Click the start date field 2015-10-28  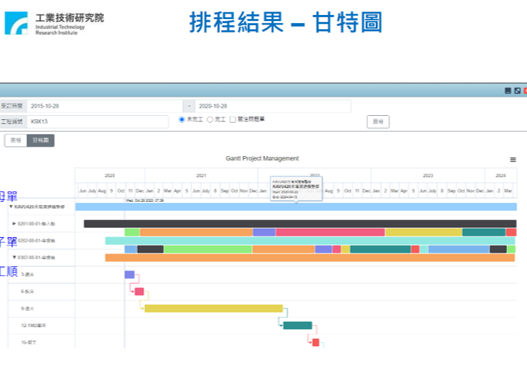pyautogui.click(x=105, y=106)
